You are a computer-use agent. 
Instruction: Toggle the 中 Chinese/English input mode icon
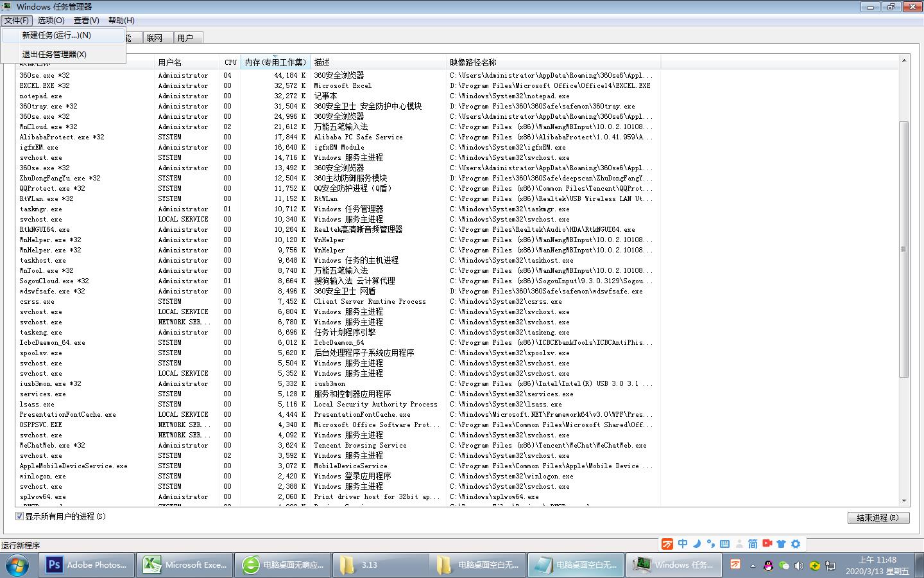683,544
